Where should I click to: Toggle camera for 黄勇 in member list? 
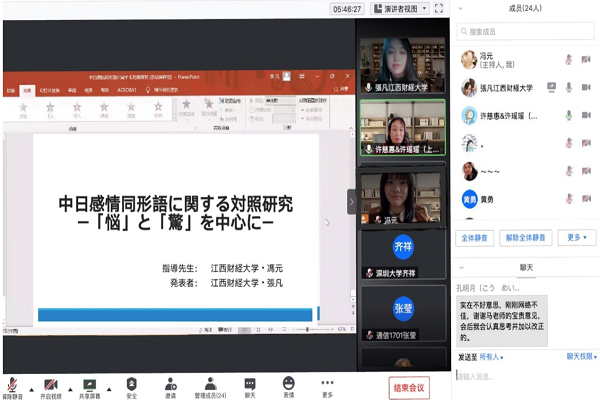click(x=585, y=199)
